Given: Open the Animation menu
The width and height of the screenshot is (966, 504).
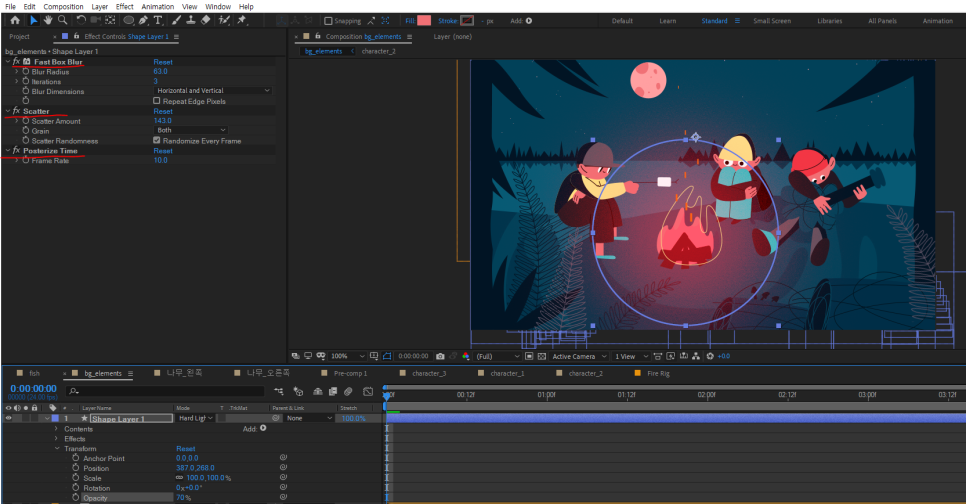Looking at the screenshot, I should [158, 7].
